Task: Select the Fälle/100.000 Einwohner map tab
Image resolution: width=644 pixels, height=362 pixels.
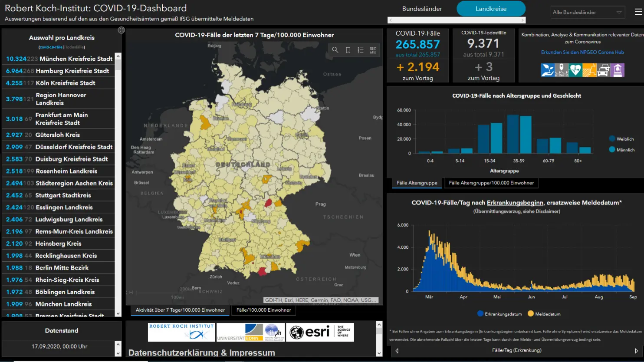Action: 263,310
